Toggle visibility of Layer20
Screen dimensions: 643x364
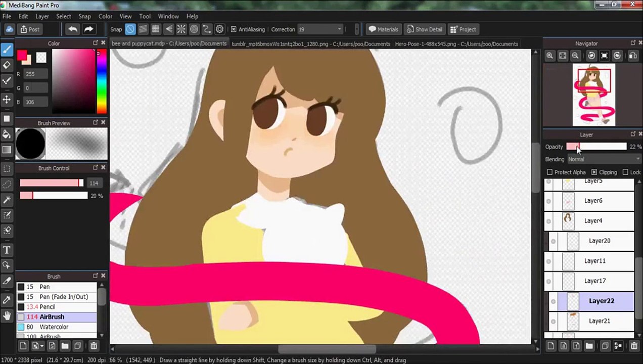tap(553, 241)
